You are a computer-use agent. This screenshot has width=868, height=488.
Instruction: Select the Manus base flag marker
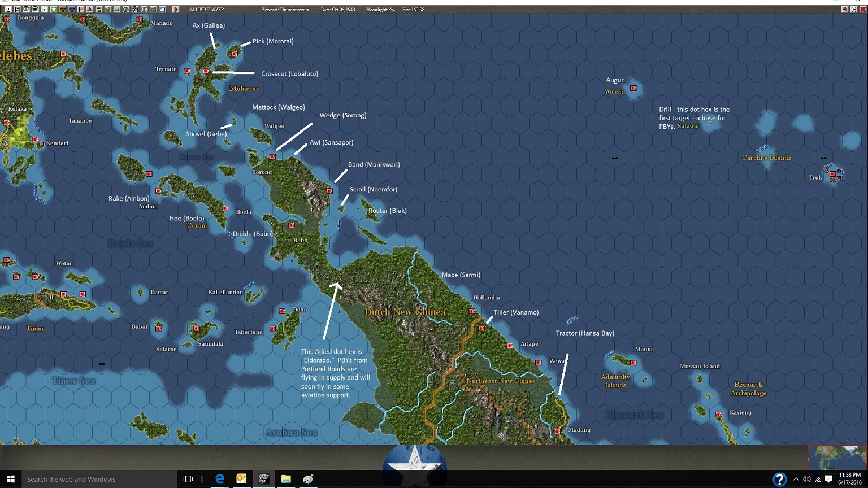pos(633,363)
